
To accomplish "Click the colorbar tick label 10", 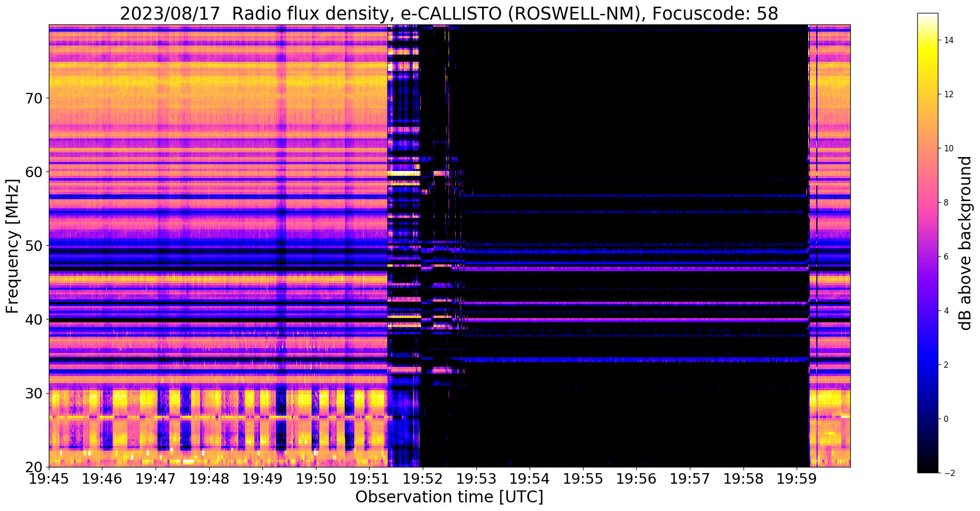I will point(948,148).
